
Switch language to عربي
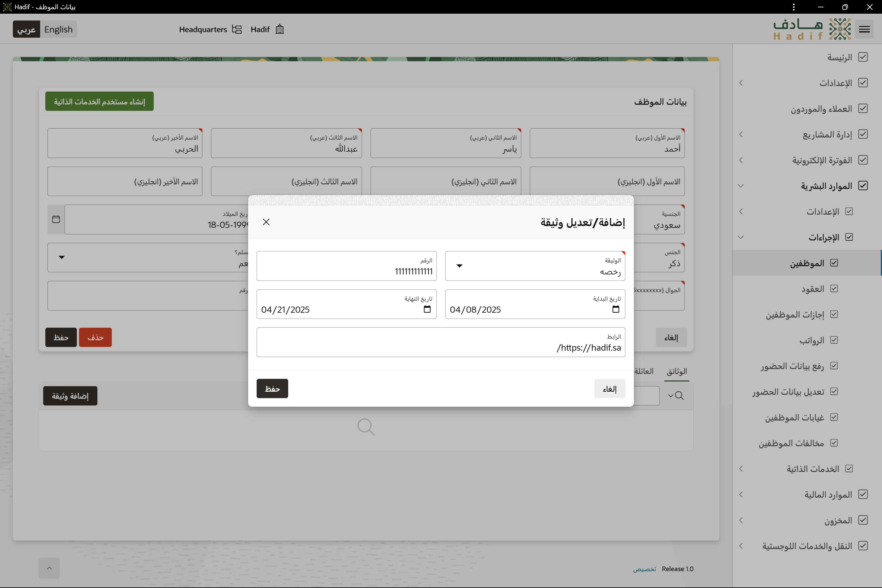(x=26, y=29)
